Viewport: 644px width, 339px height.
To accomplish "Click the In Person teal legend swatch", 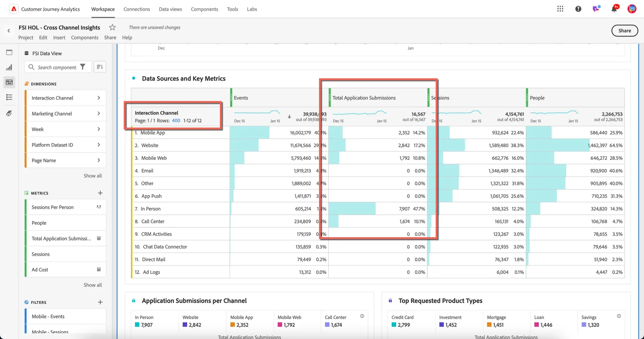I will coord(137,325).
